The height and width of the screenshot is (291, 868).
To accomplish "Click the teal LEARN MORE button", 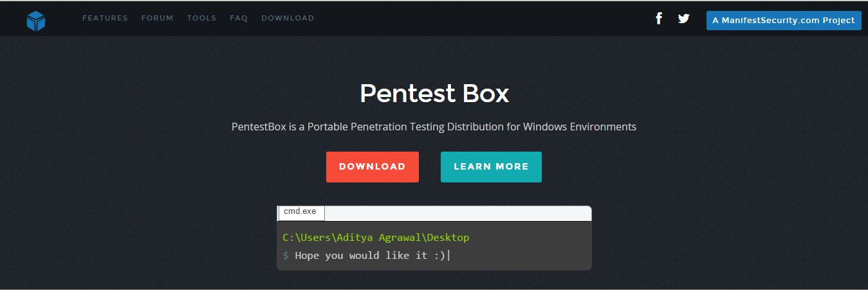I will 491,167.
